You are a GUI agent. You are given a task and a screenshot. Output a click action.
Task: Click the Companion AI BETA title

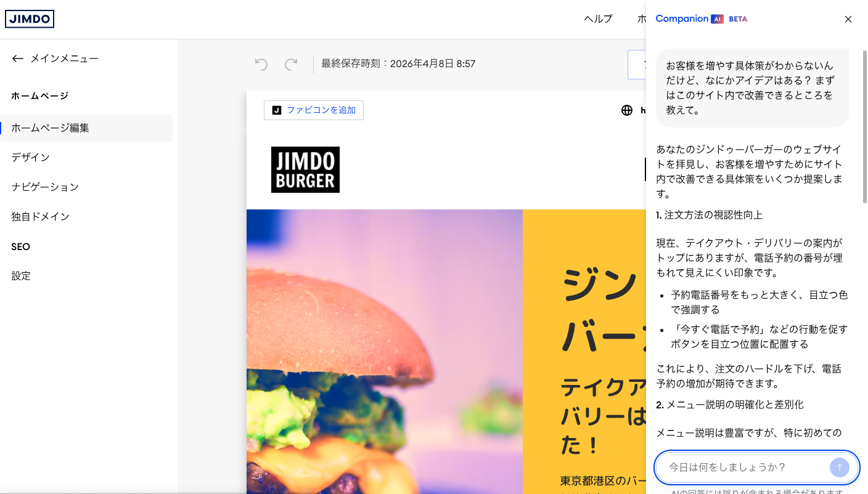(701, 19)
